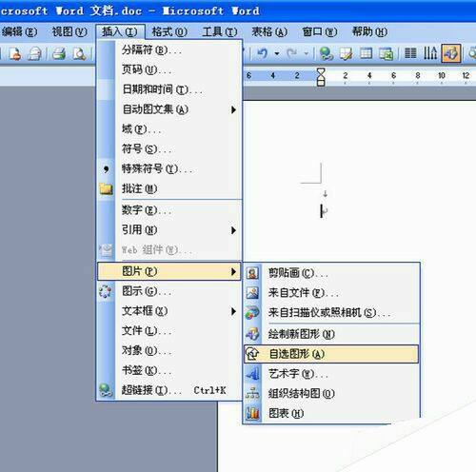Open the 帮助(H) menu

[369, 31]
